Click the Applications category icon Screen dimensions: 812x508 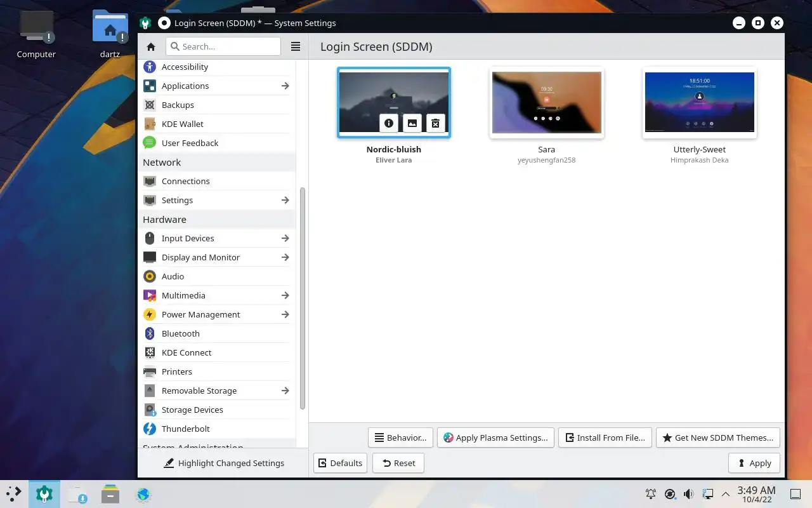click(150, 86)
